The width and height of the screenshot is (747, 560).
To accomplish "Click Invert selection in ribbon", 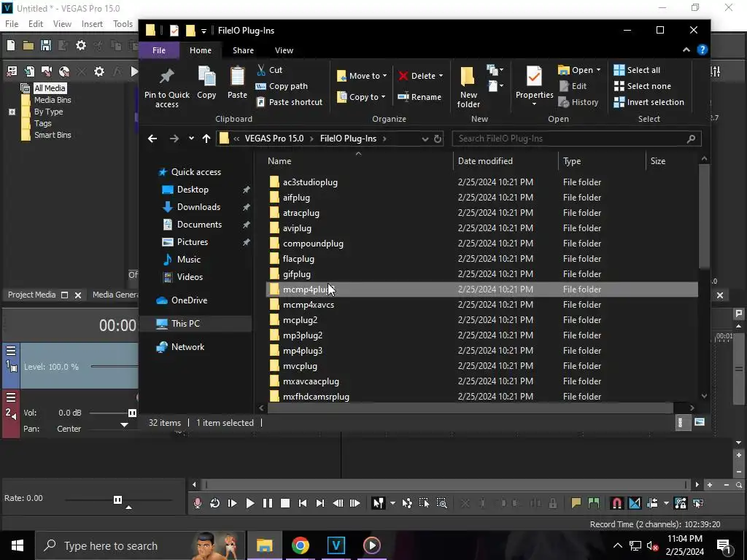I will (x=649, y=102).
